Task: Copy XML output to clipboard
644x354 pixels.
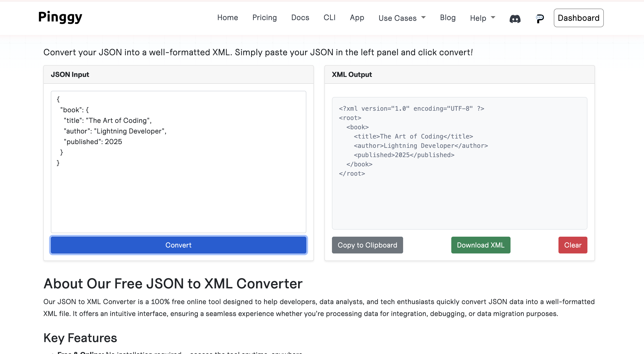Action: pyautogui.click(x=367, y=245)
